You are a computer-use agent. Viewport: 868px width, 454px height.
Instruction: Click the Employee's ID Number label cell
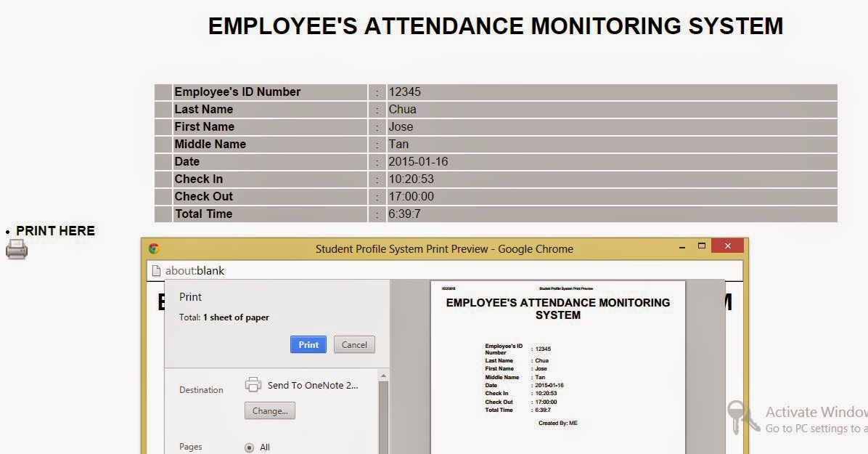coord(270,92)
